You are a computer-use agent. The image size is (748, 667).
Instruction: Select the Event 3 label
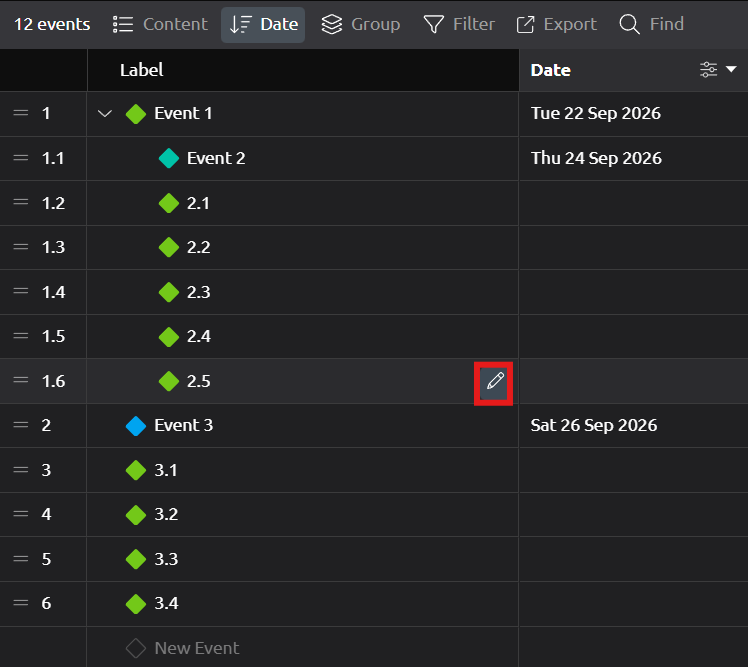point(184,425)
